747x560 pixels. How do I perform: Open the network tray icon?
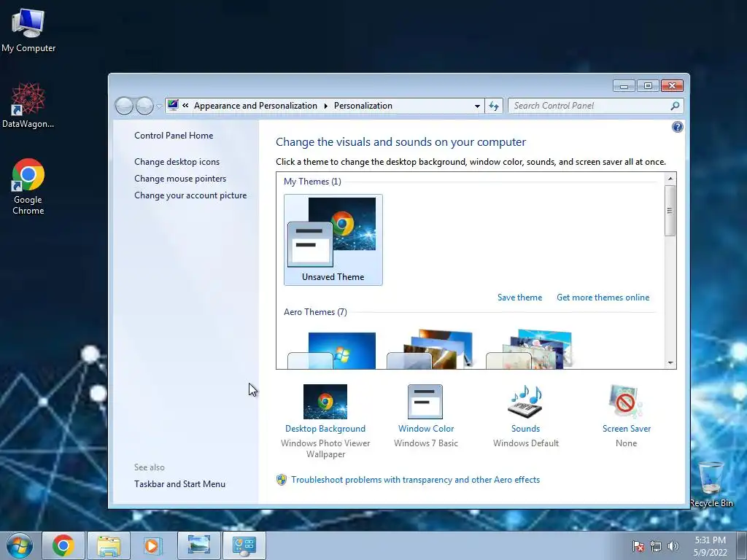pos(656,546)
